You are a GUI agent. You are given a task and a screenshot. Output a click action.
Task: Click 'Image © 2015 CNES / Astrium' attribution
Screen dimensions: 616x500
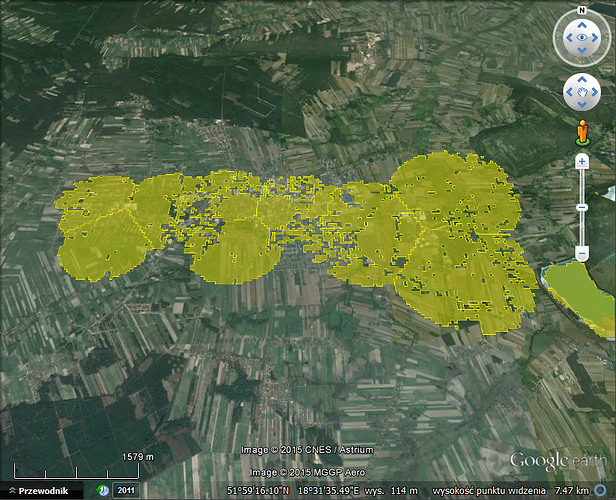tap(307, 450)
